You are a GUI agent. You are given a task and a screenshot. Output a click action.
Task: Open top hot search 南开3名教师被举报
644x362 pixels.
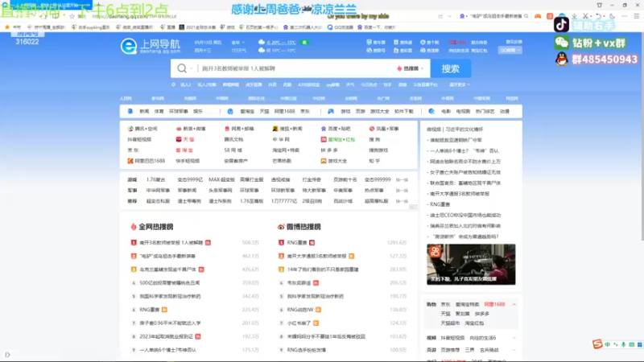171,243
